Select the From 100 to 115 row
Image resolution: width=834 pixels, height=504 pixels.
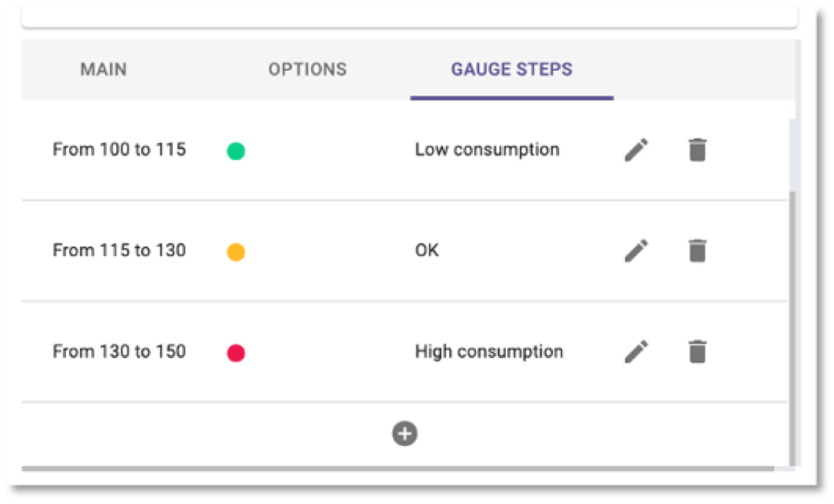[405, 150]
